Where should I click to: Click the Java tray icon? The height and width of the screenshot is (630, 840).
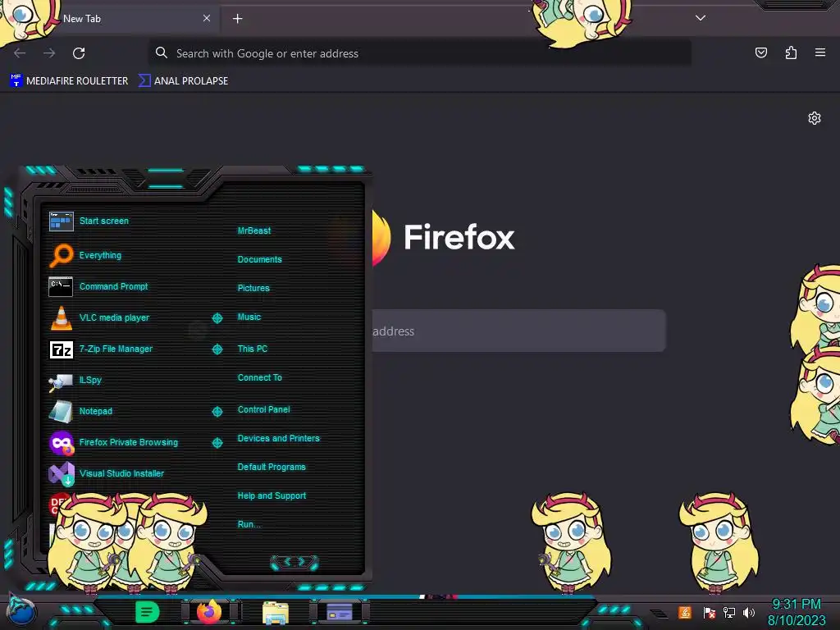click(x=685, y=612)
